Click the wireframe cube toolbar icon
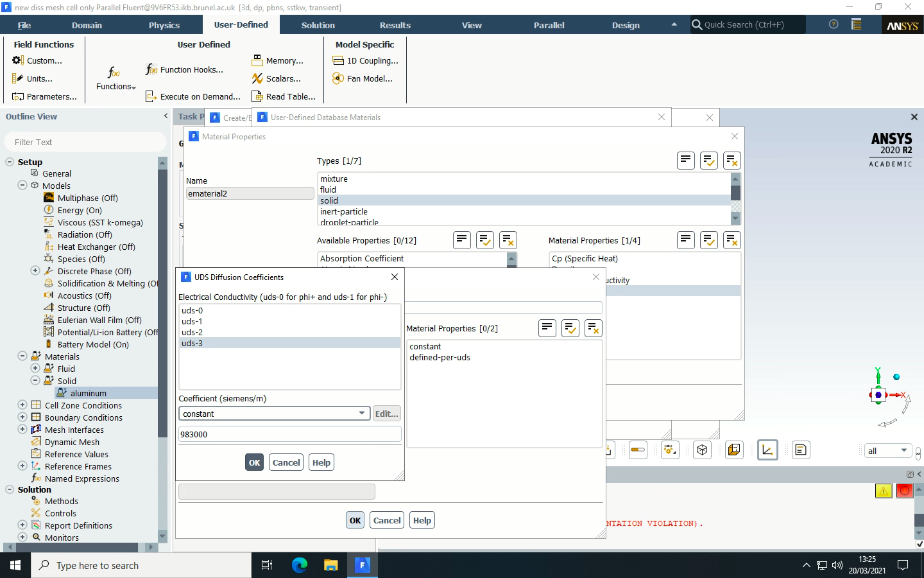 pos(702,450)
